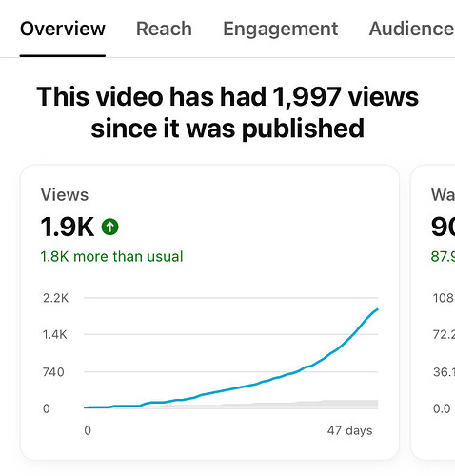Screen dimensions: 455x476
Task: Click the 2.2K gridline label
Action: tap(55, 298)
